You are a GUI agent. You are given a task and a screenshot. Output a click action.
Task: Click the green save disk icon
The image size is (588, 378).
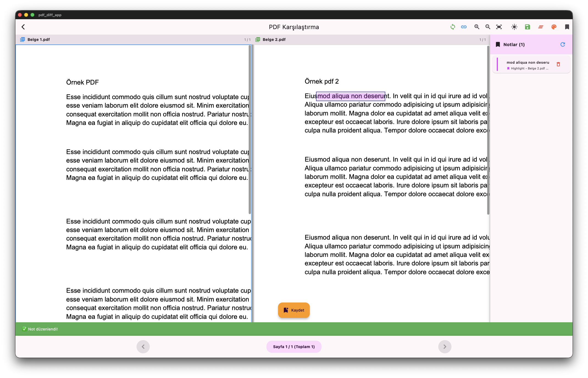(x=527, y=27)
